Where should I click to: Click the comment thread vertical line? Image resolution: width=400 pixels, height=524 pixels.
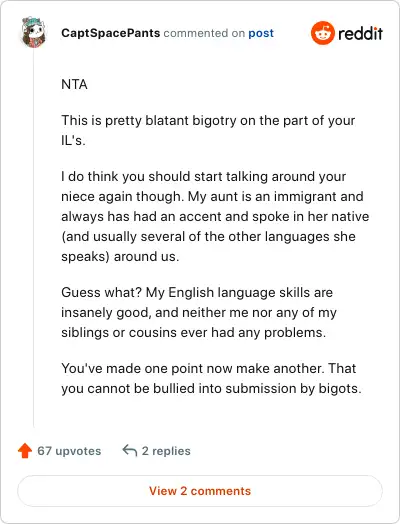point(33,239)
